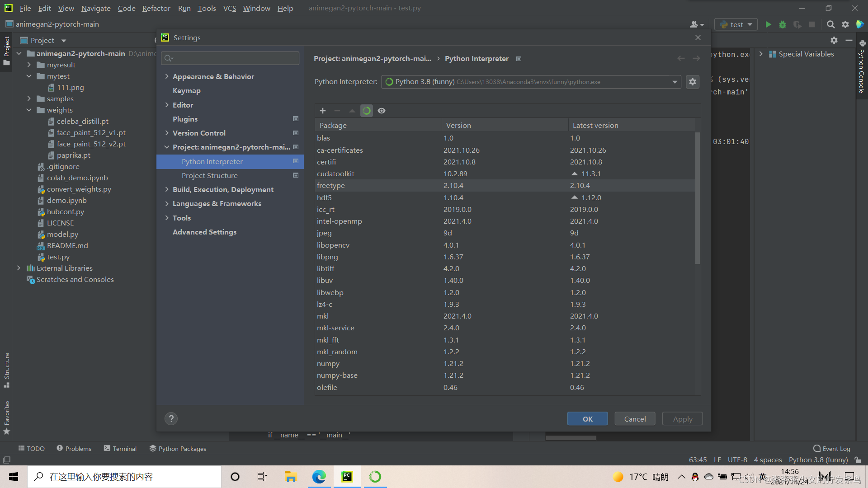Click the package list vertical scrollbar
This screenshot has width=868, height=488.
(698, 197)
